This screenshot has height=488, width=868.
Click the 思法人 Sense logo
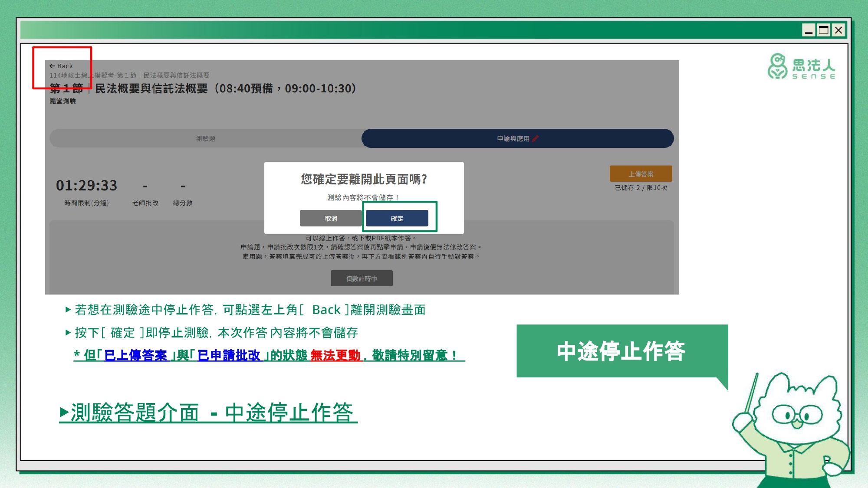801,66
